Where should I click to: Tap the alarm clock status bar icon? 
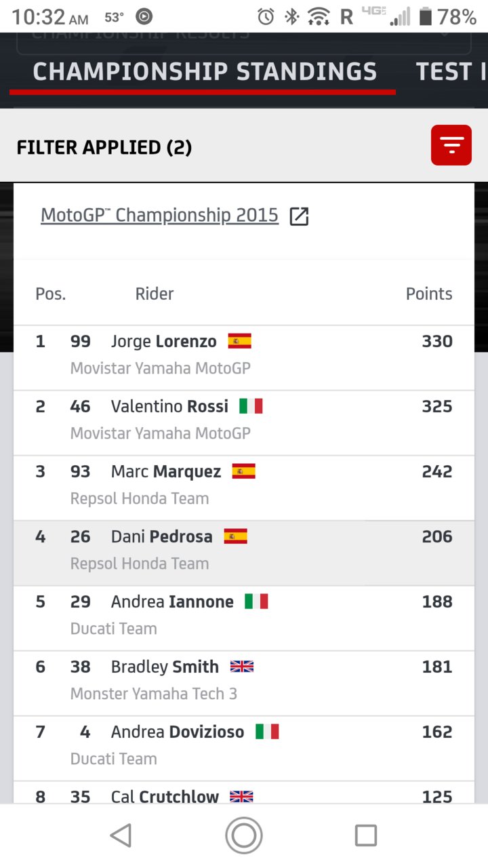266,16
